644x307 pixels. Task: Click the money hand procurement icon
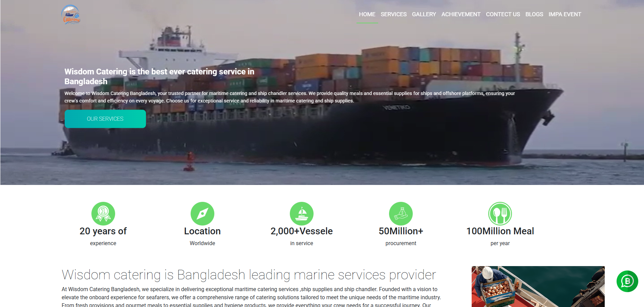pyautogui.click(x=401, y=214)
